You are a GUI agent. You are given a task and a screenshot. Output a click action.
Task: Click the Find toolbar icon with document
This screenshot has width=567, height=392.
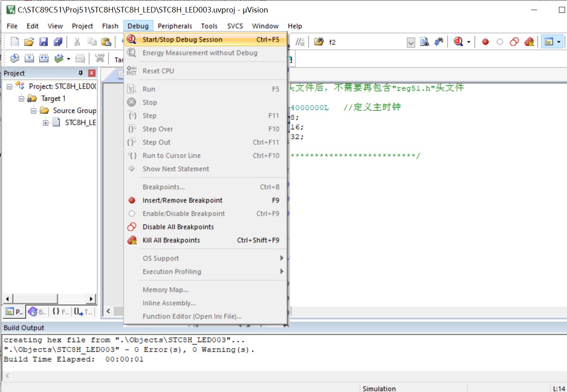pyautogui.click(x=424, y=41)
